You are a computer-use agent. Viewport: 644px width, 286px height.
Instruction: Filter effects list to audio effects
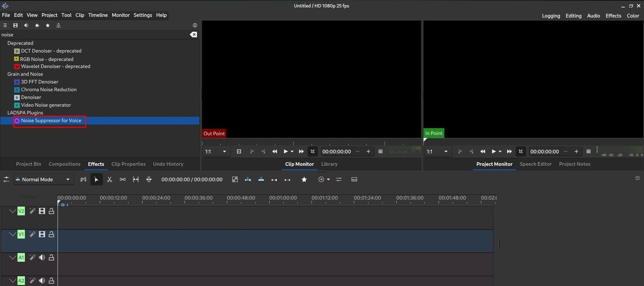tap(26, 25)
